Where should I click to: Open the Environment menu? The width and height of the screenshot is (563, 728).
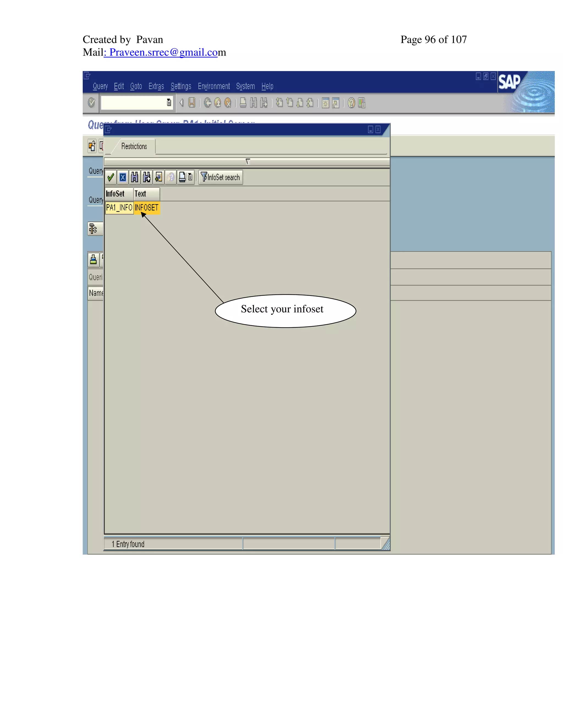[214, 86]
